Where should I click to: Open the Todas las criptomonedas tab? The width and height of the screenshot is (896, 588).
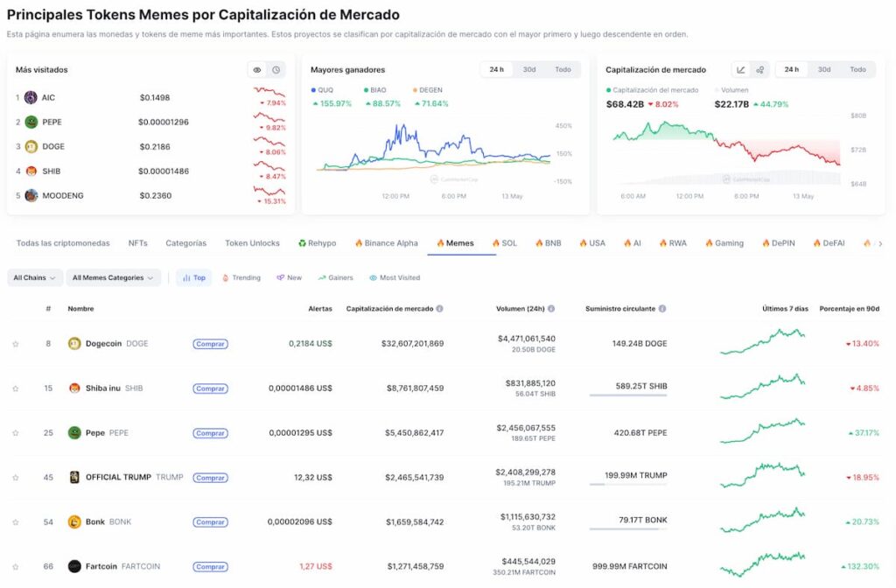[x=63, y=243]
